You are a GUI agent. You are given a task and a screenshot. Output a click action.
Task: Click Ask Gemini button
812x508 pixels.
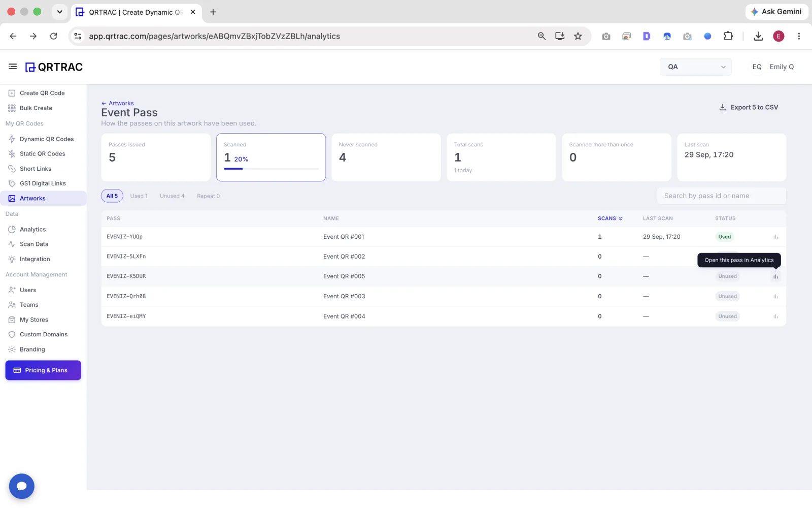tap(776, 12)
